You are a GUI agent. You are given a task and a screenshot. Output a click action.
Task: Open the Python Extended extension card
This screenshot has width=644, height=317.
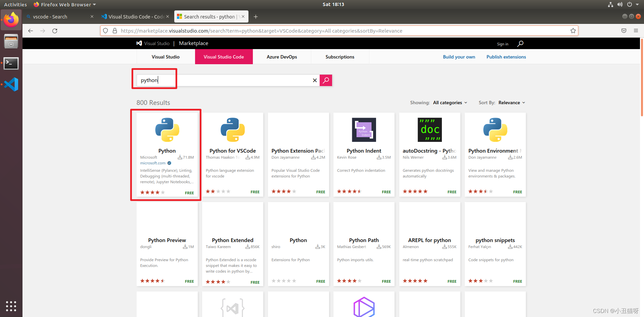click(233, 244)
